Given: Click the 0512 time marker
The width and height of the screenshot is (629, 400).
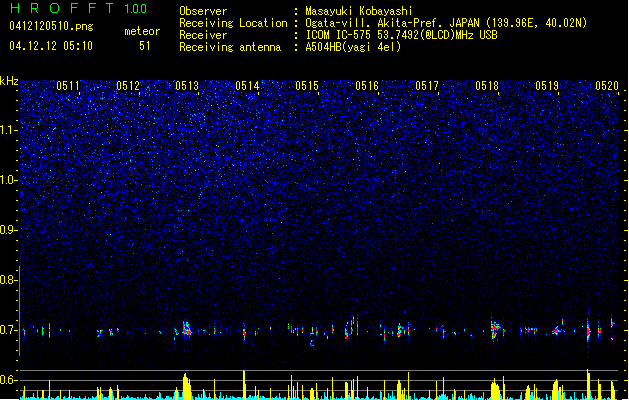Looking at the screenshot, I should click(x=128, y=86).
